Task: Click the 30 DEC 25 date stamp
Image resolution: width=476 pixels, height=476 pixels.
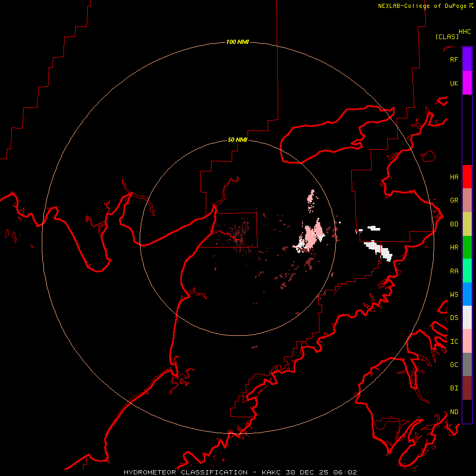Action: click(307, 472)
